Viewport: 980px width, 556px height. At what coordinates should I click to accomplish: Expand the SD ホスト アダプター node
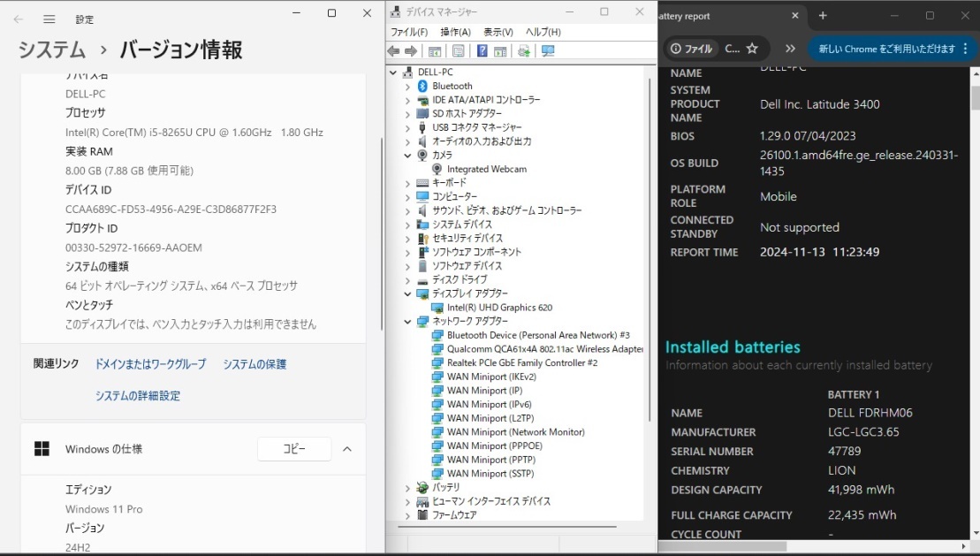pyautogui.click(x=407, y=114)
